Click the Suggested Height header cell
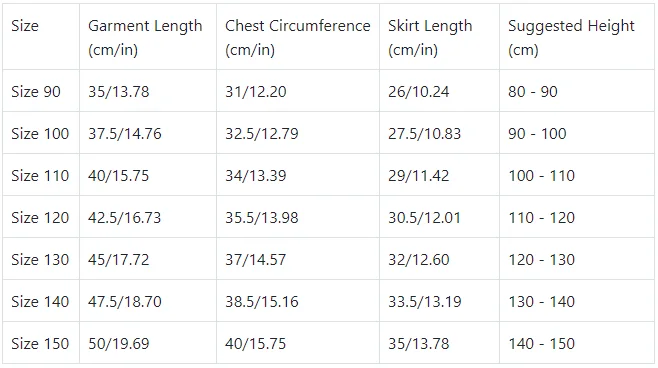 (577, 37)
